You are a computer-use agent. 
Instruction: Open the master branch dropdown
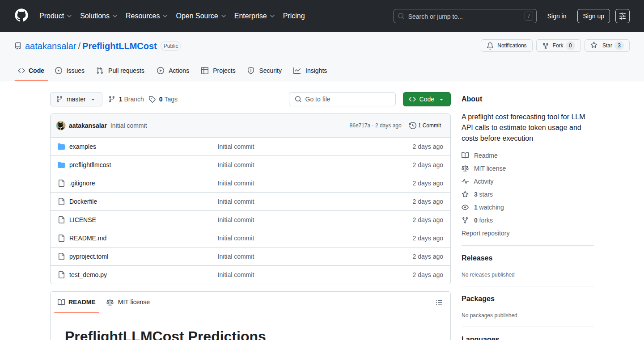(x=76, y=99)
